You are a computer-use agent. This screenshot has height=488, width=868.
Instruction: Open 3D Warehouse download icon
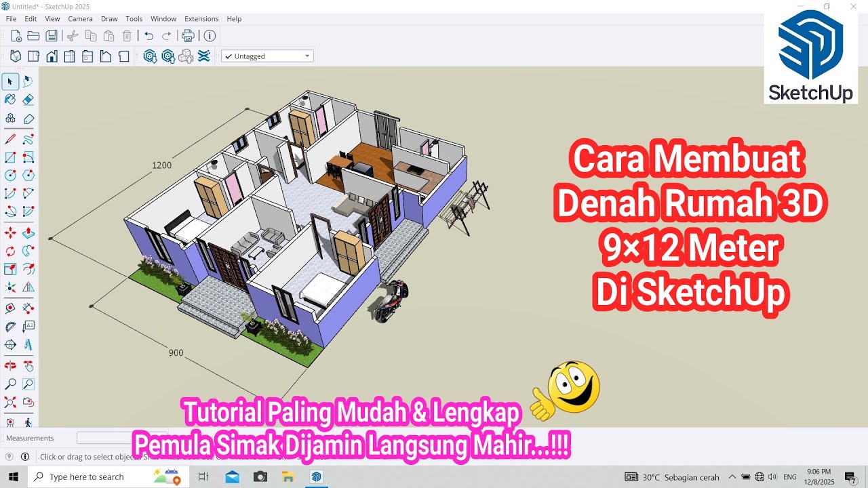150,56
